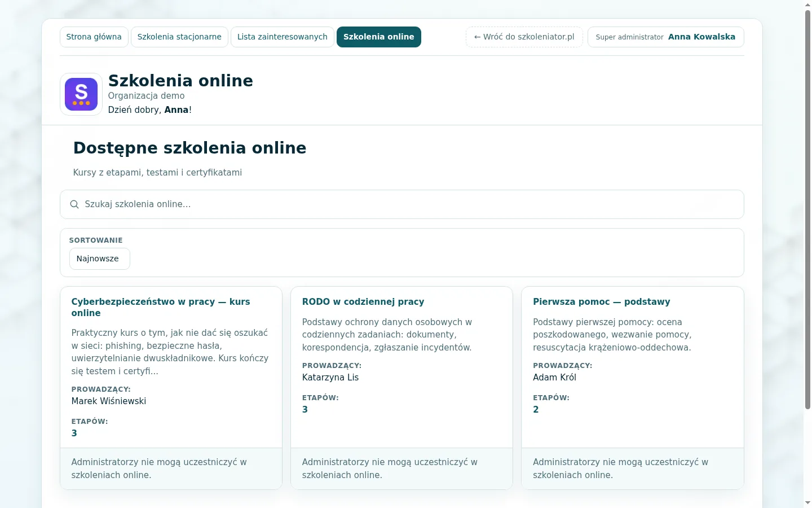Click Cyberbezpieczeństwo course description text

click(x=170, y=352)
